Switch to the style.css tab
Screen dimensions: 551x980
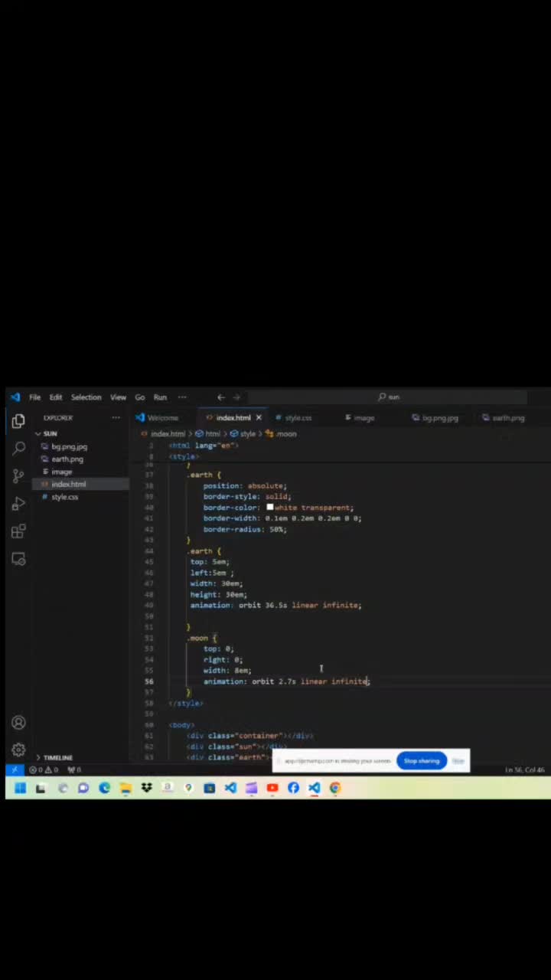[298, 418]
